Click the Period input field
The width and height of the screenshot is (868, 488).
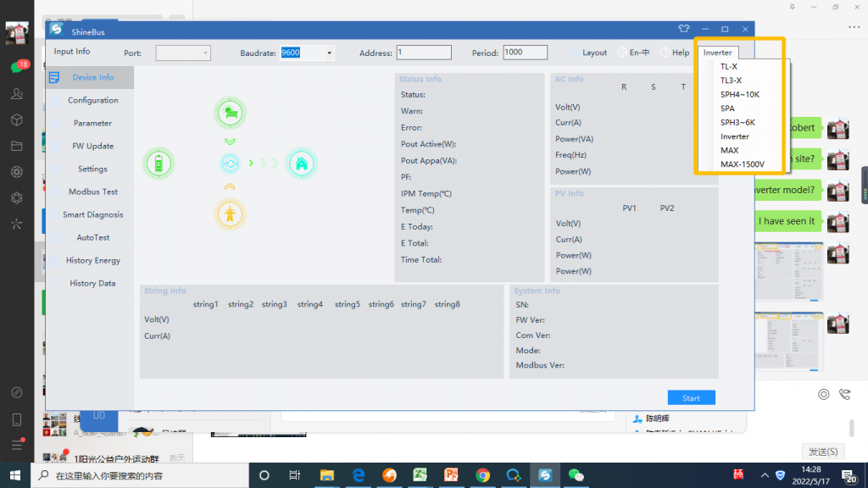pyautogui.click(x=525, y=52)
